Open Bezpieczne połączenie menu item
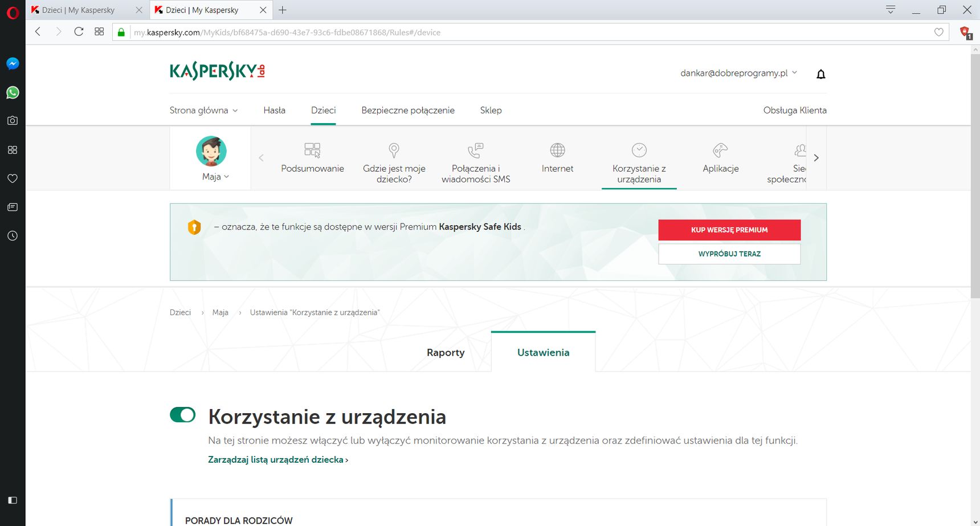 click(408, 111)
